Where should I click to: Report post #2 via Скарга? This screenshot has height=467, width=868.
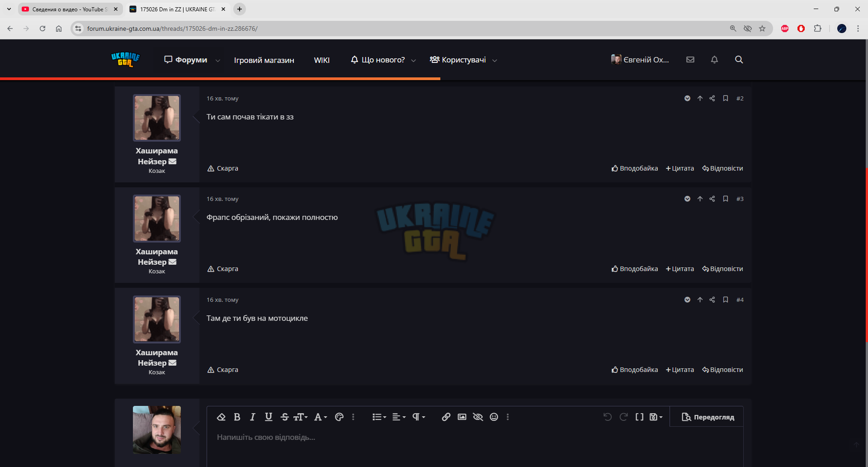tap(223, 168)
